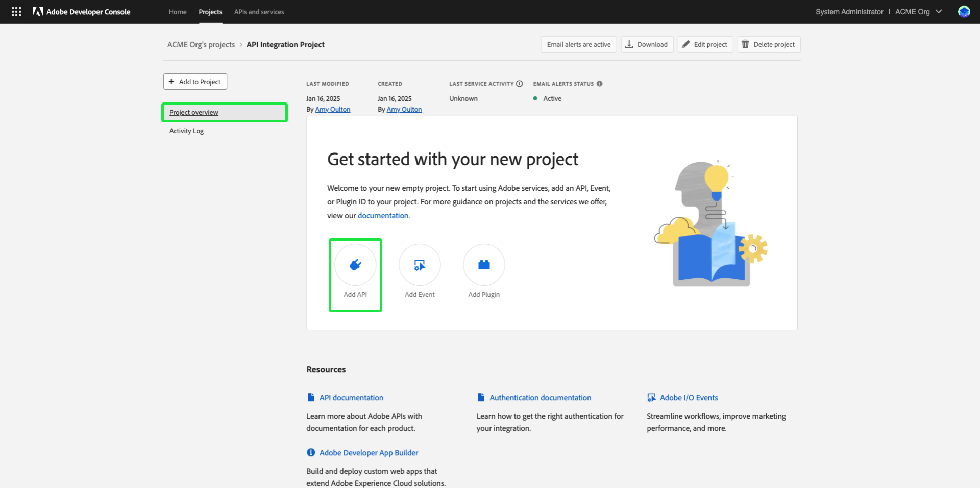Click the Email Alerts Status info icon

point(599,84)
